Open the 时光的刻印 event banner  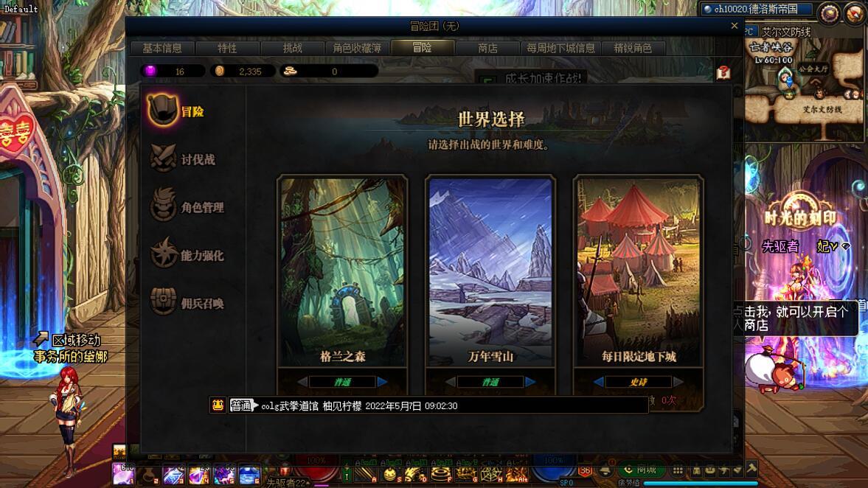coord(800,217)
